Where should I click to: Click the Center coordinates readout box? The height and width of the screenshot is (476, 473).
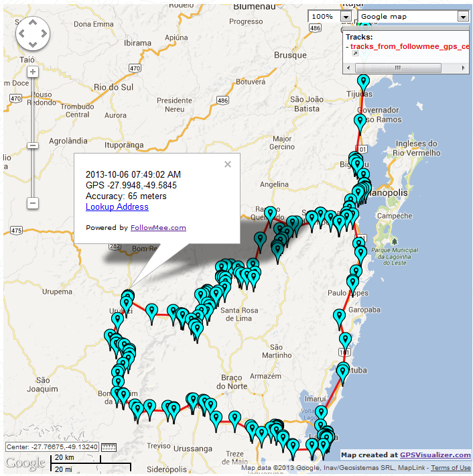coord(52,447)
